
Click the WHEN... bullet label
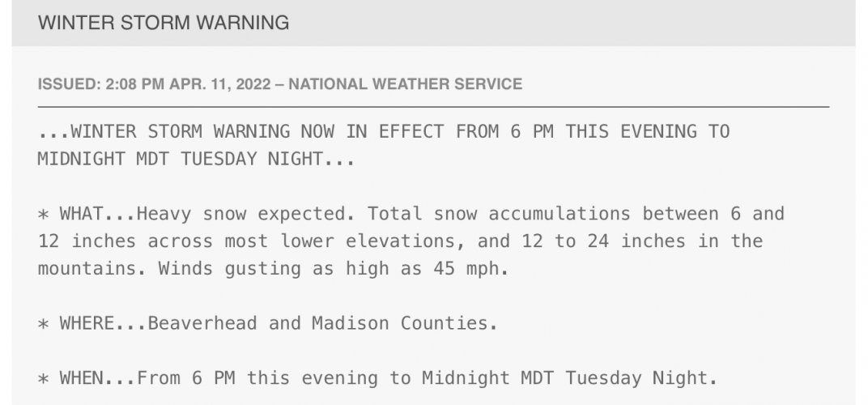point(98,378)
